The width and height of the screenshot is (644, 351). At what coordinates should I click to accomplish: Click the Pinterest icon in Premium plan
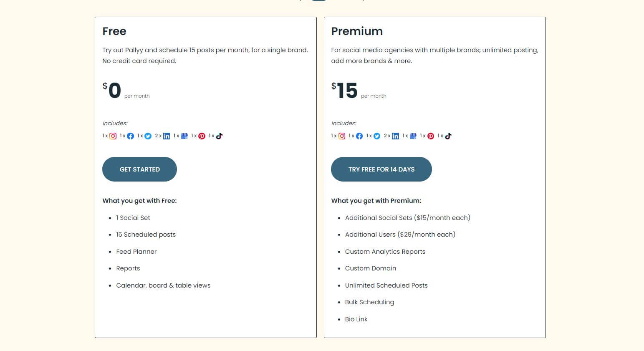[431, 136]
